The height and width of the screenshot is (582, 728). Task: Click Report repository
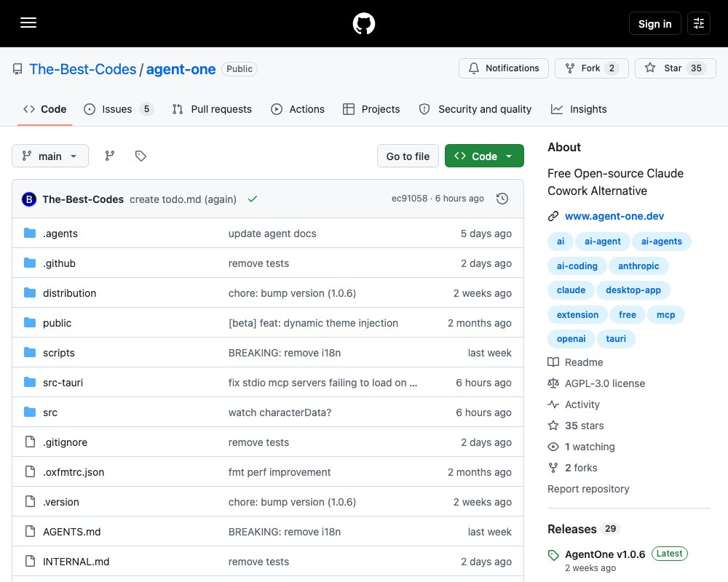588,489
